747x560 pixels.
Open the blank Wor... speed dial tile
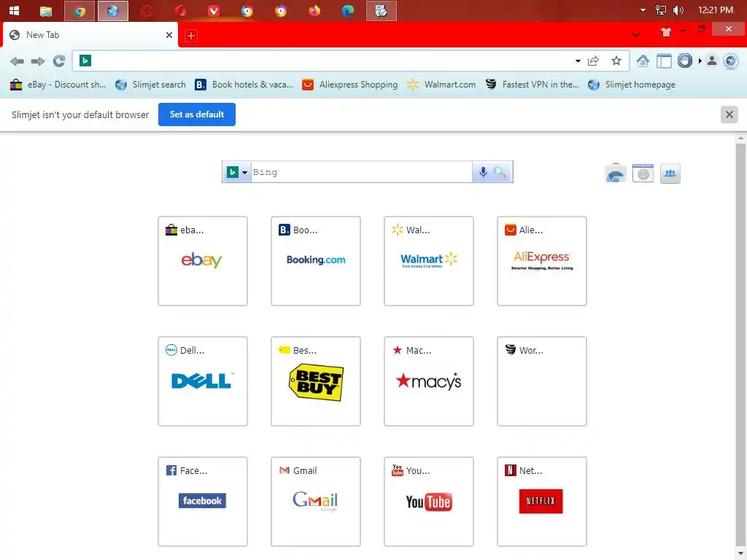click(542, 381)
